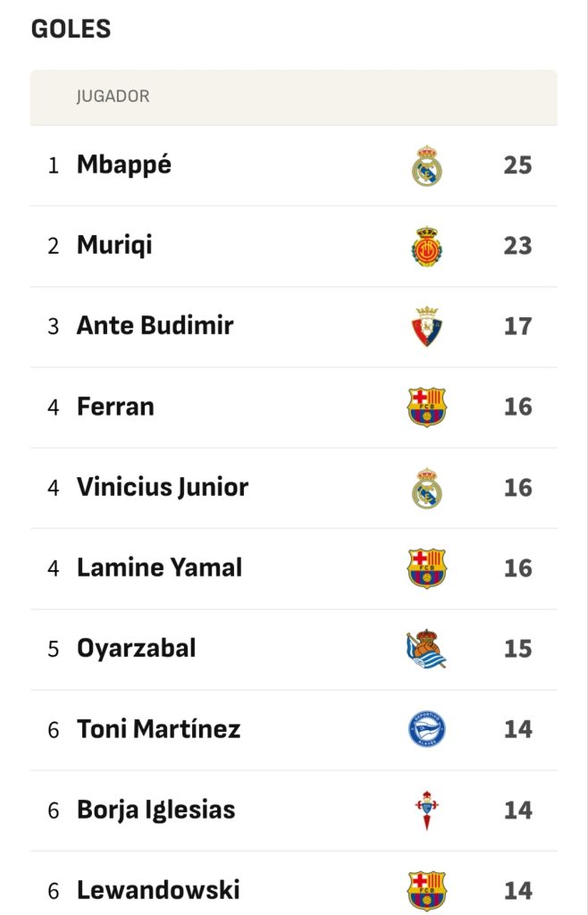Click the GOLES section heading
This screenshot has width=588, height=915.
pyautogui.click(x=71, y=29)
